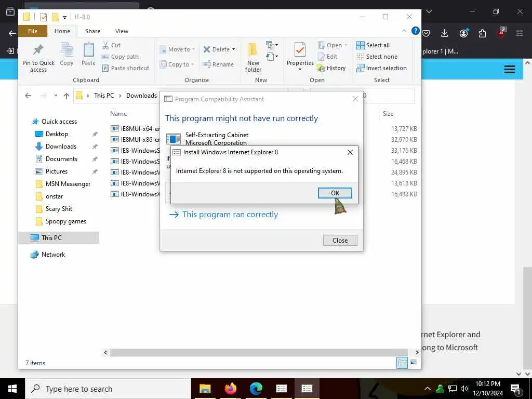This screenshot has height=399, width=532.
Task: Click Select none in the ribbon
Action: pyautogui.click(x=377, y=57)
